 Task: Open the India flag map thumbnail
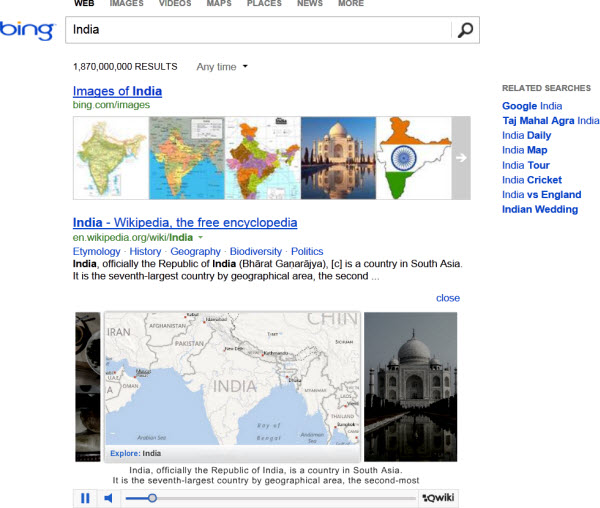point(414,158)
